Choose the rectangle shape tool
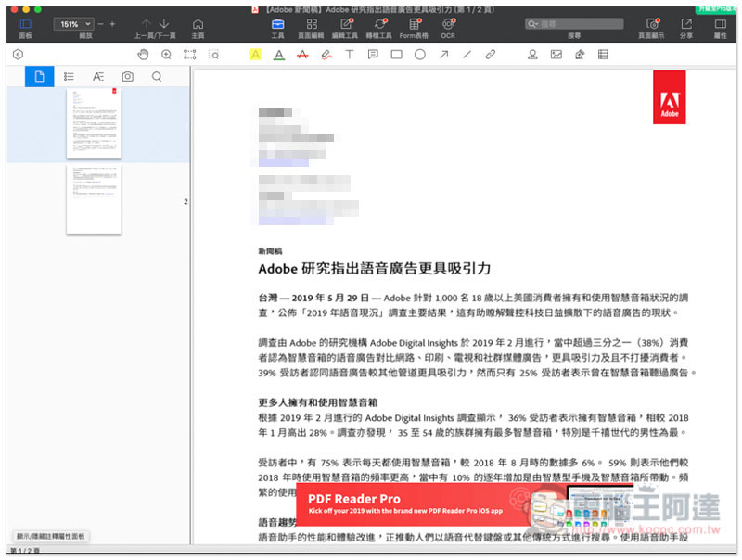Screen dimensions: 742x560 coord(396,55)
